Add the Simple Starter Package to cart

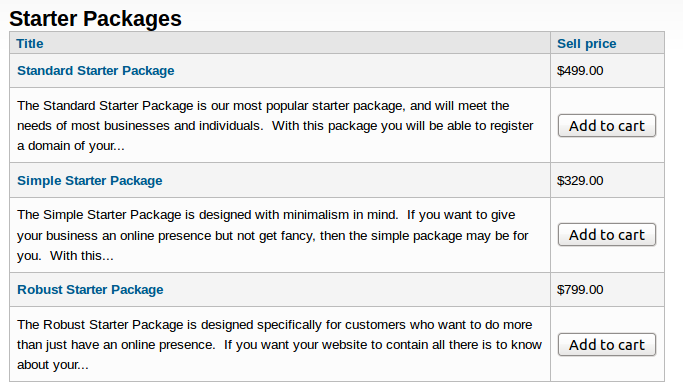(x=607, y=235)
